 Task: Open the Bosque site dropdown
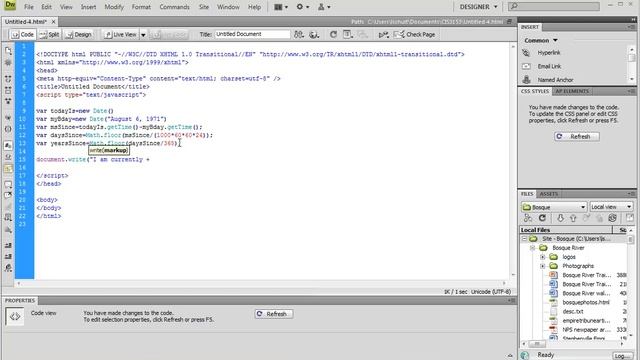554,207
